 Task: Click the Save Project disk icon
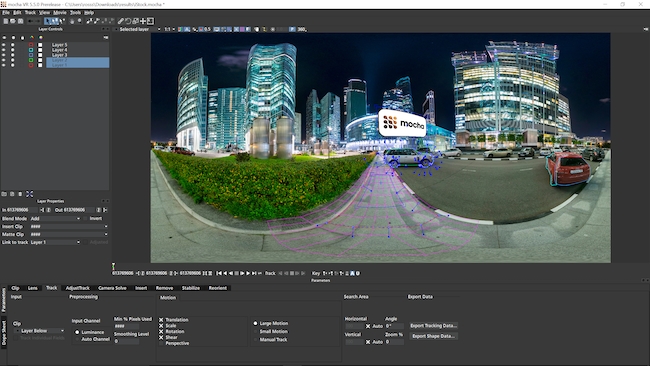pyautogui.click(x=20, y=21)
